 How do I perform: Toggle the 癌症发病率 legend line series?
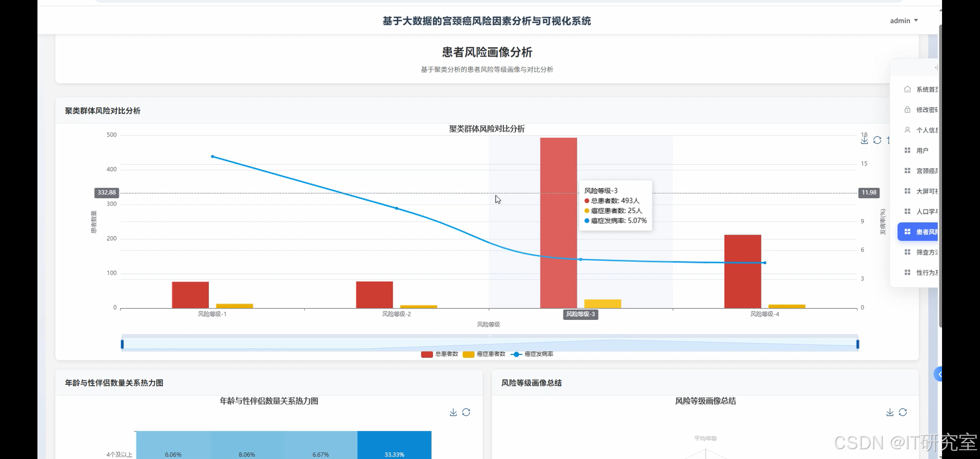[x=532, y=354]
